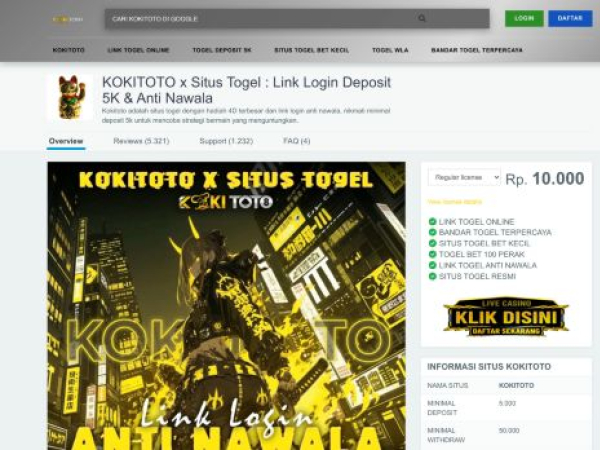Click green check beside Situs Togel Bet Kecil
This screenshot has height=450, width=600.
[432, 243]
